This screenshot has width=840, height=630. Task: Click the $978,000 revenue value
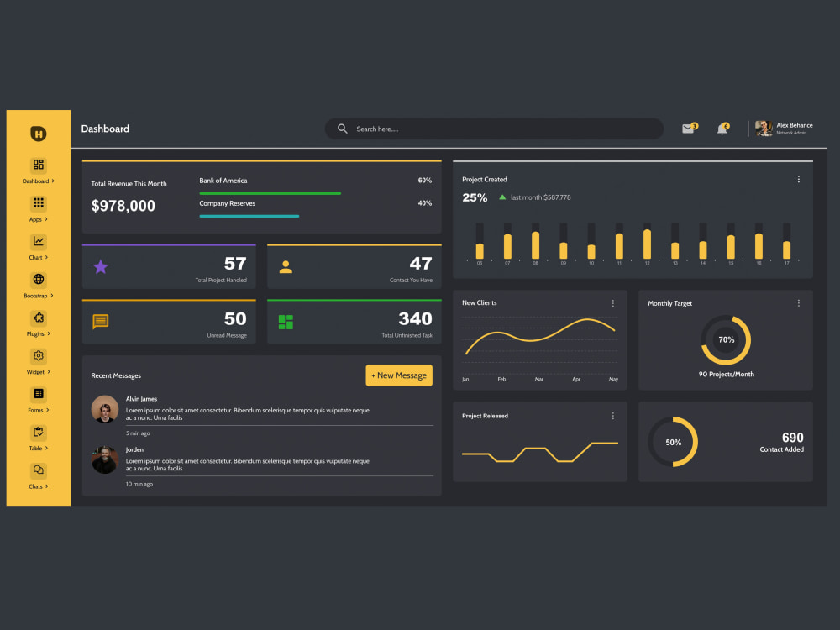(x=123, y=206)
